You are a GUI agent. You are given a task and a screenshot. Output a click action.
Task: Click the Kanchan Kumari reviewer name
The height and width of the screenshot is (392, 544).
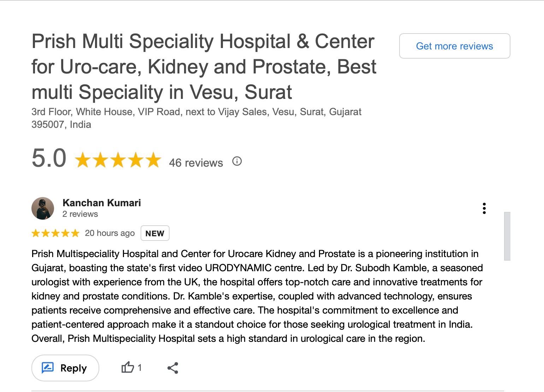click(x=102, y=203)
